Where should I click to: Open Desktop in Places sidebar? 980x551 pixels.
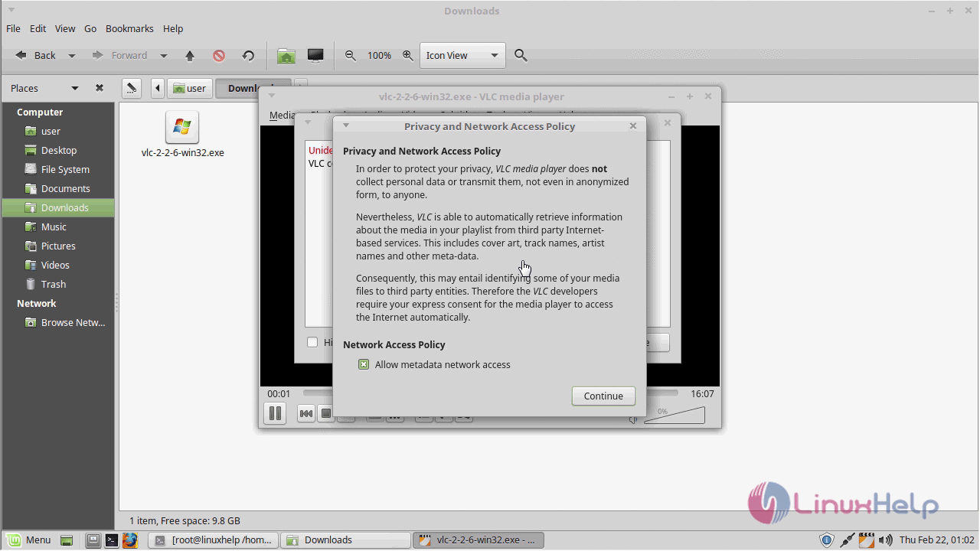point(57,150)
